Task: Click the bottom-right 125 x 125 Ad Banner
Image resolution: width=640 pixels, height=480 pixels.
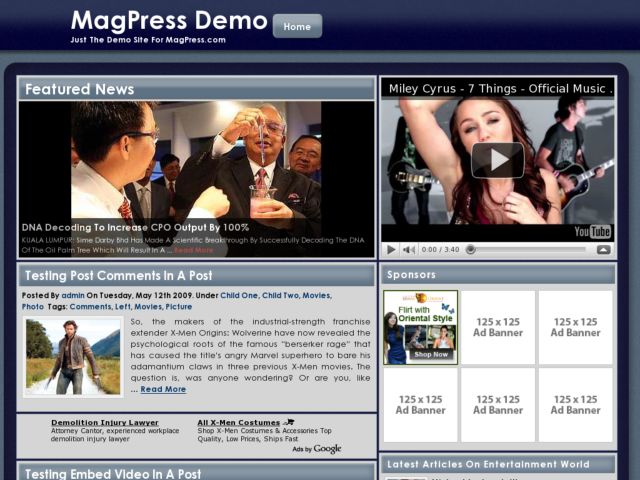Action: pyautogui.click(x=576, y=405)
